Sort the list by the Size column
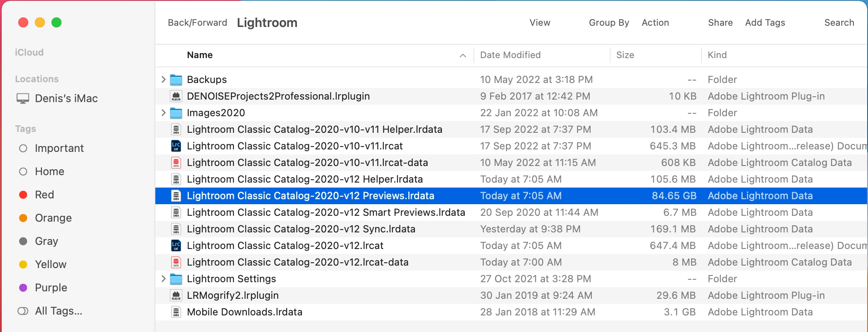This screenshot has height=332, width=868. point(625,55)
